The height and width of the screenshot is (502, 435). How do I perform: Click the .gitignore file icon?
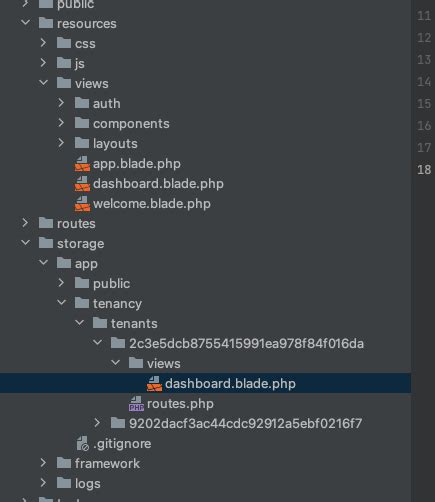click(82, 444)
